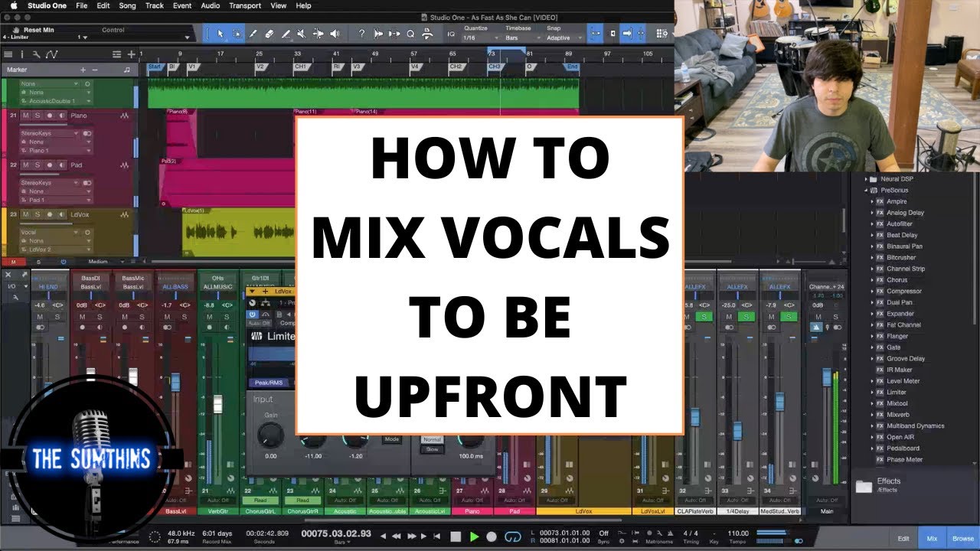The image size is (980, 551).
Task: Click the Piano track instrument icon
Action: pyautogui.click(x=126, y=116)
